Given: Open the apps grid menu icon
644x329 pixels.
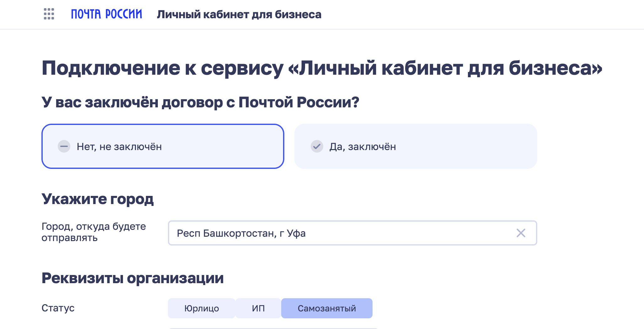Looking at the screenshot, I should (x=49, y=14).
